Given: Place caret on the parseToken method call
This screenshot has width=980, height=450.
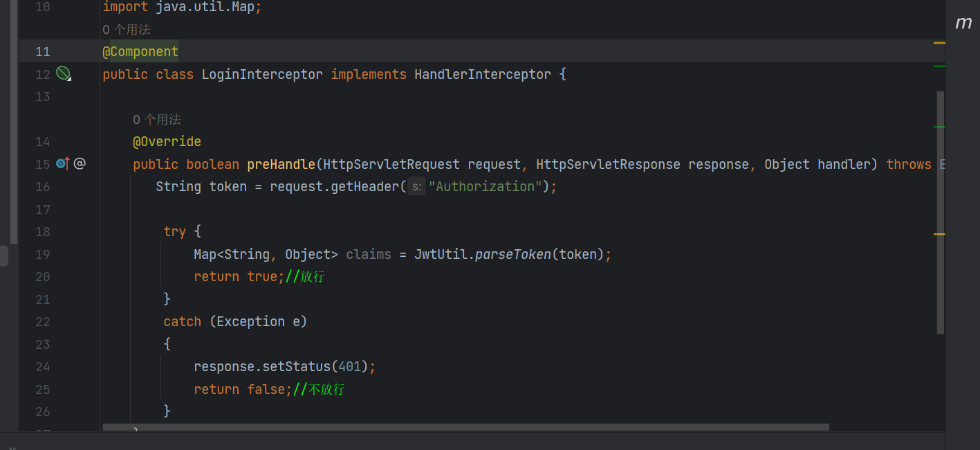Looking at the screenshot, I should point(513,253).
